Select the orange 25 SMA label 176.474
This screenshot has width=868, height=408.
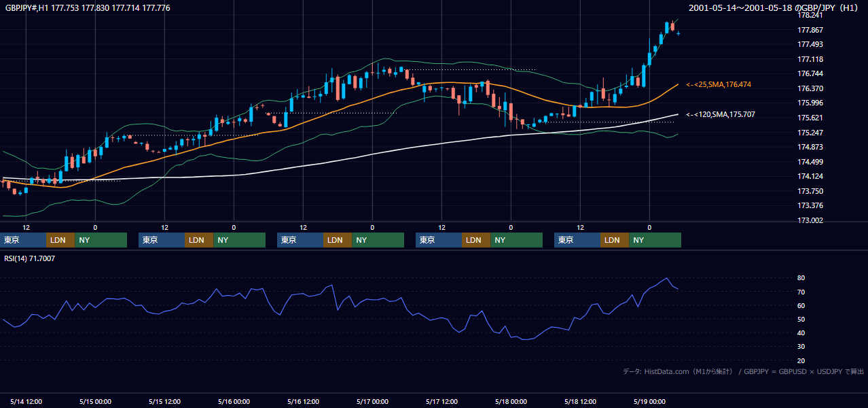point(719,84)
